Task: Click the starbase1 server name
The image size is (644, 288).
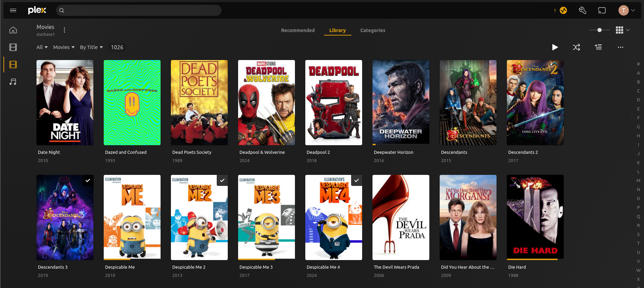Action: [45, 34]
